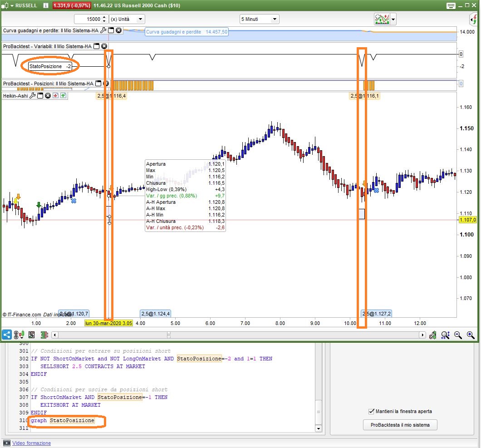The width and height of the screenshot is (481, 448).
Task: Open settings wrench for Curva guadagni e perdite
Action: pos(103,30)
